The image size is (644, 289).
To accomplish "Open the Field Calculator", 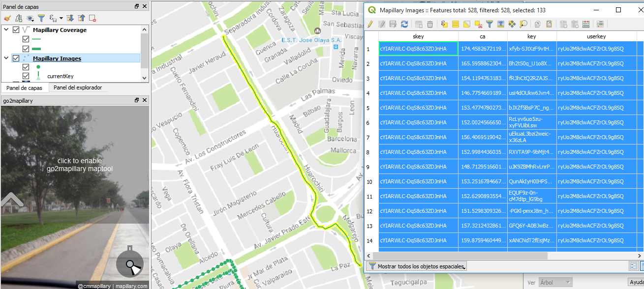I will [x=586, y=24].
